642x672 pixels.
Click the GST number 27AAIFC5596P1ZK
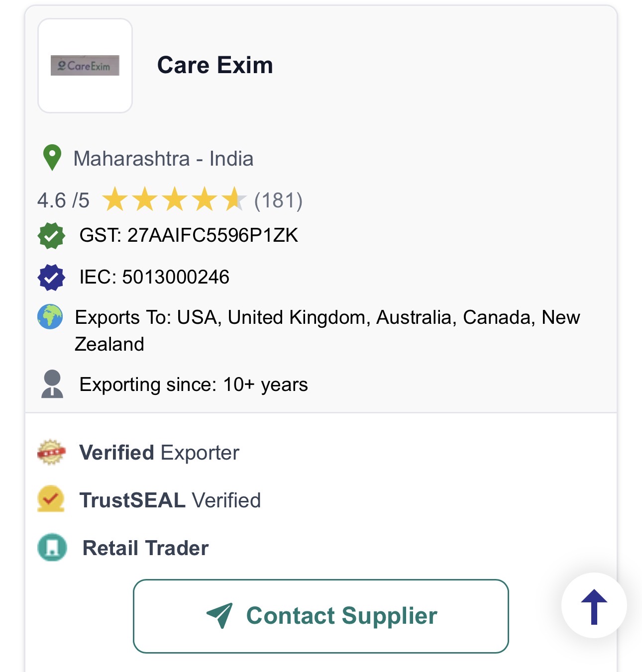[213, 235]
